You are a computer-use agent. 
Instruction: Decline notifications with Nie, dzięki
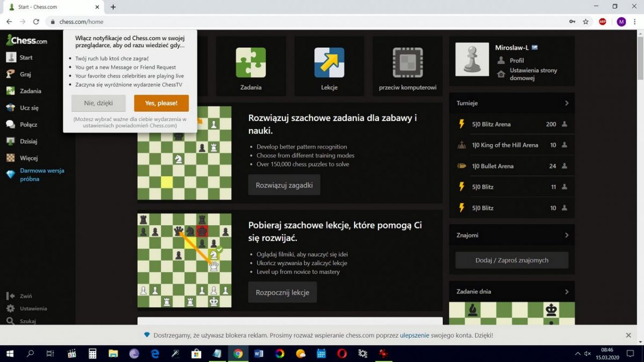point(98,103)
